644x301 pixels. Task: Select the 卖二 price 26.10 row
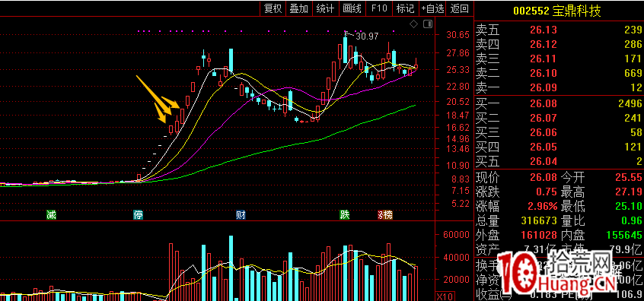559,73
